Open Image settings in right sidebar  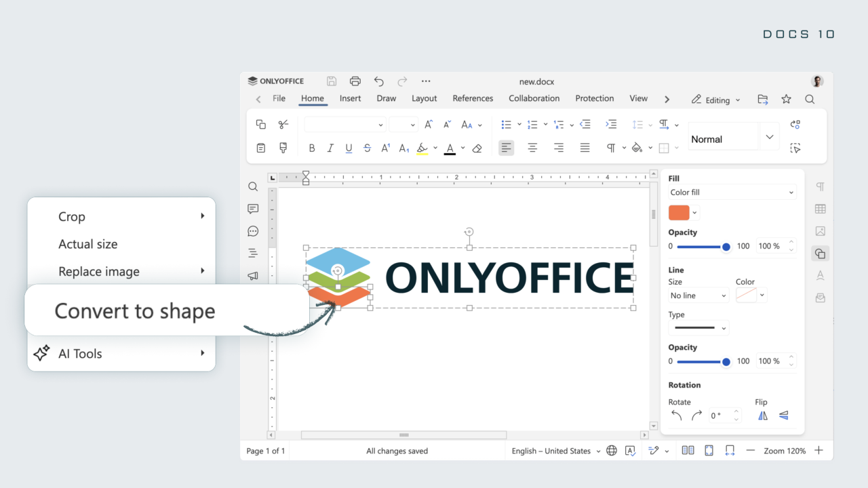tap(821, 231)
